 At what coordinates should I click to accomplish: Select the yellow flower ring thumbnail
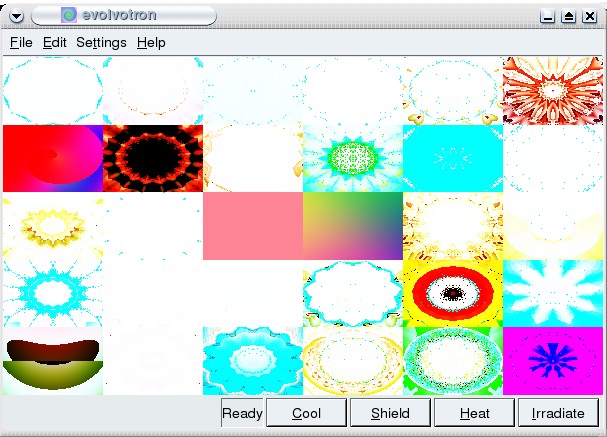[x=53, y=226]
